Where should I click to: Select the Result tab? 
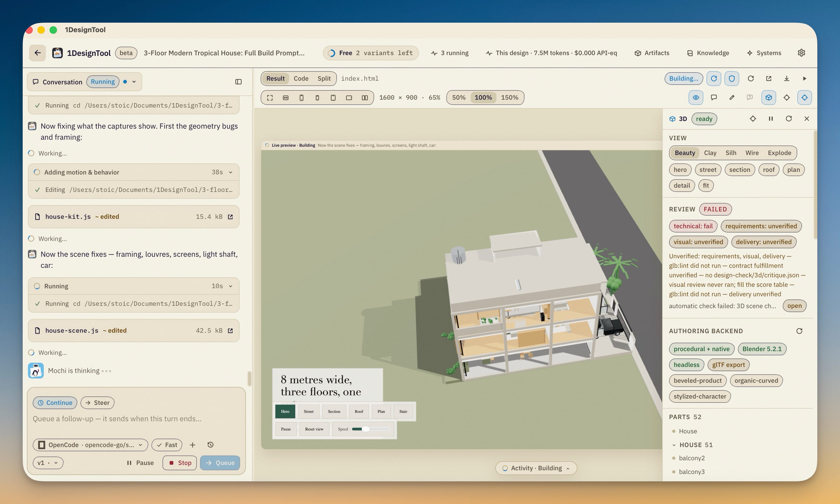(x=275, y=79)
